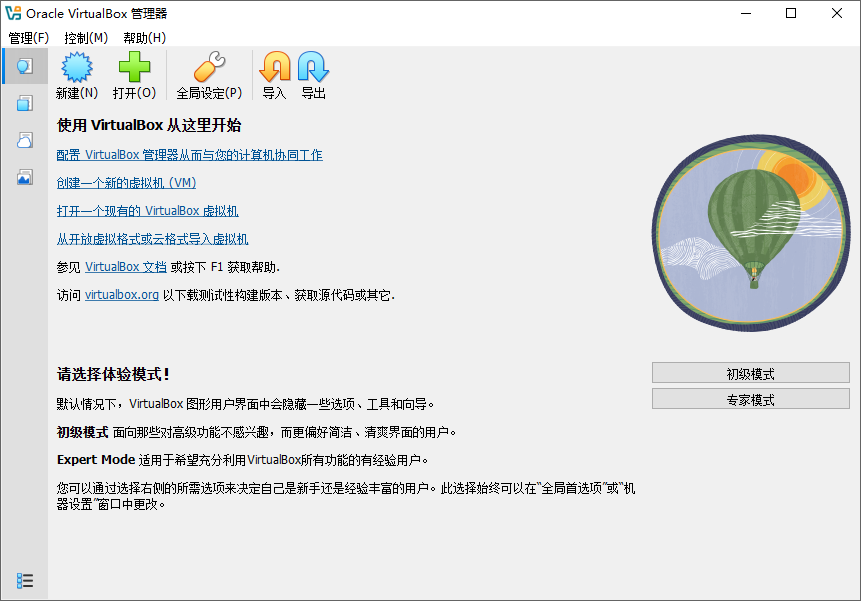Screen dimensions: 861x601
Task: Visit the virtualbox.org link
Action: click(122, 294)
